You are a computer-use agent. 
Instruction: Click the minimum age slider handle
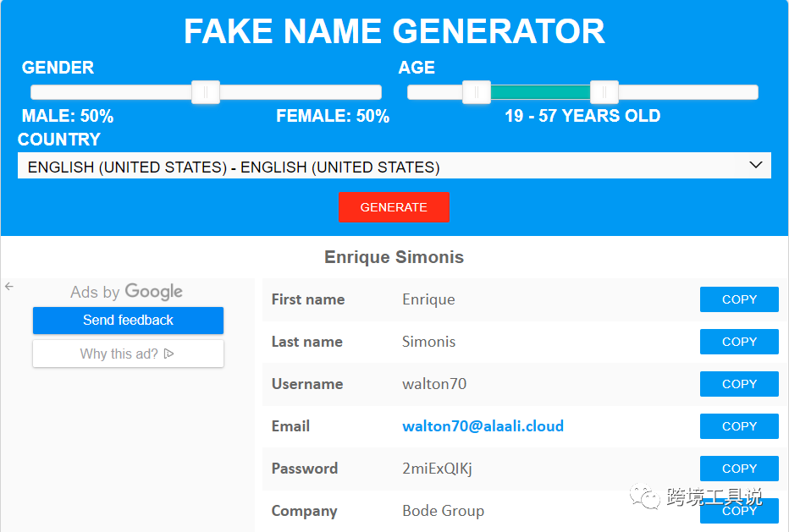click(x=477, y=92)
